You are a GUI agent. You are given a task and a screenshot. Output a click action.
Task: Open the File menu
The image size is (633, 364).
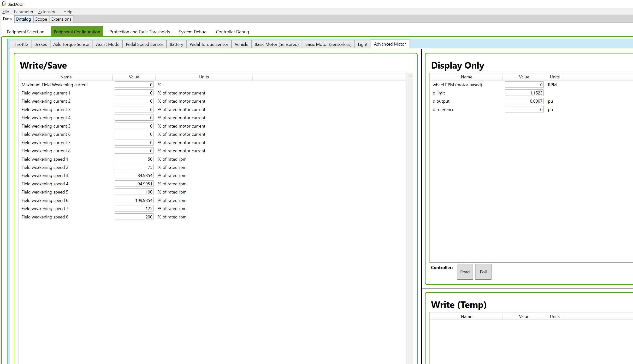(6, 12)
